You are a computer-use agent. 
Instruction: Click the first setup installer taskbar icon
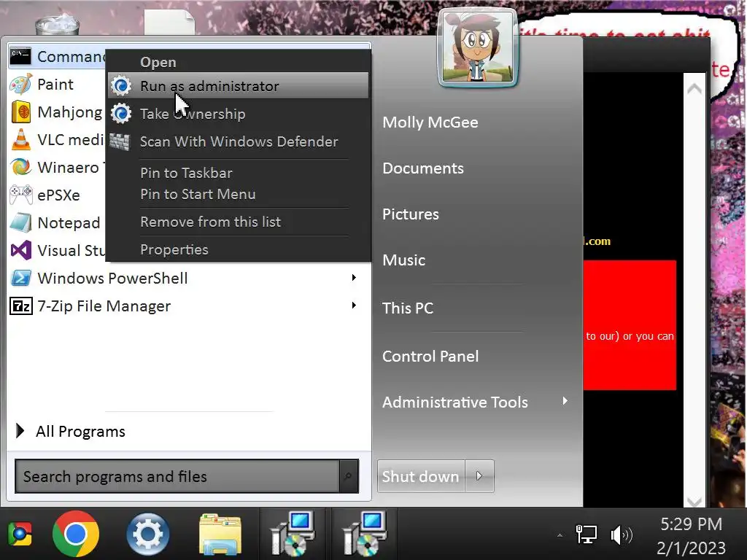[x=293, y=534]
